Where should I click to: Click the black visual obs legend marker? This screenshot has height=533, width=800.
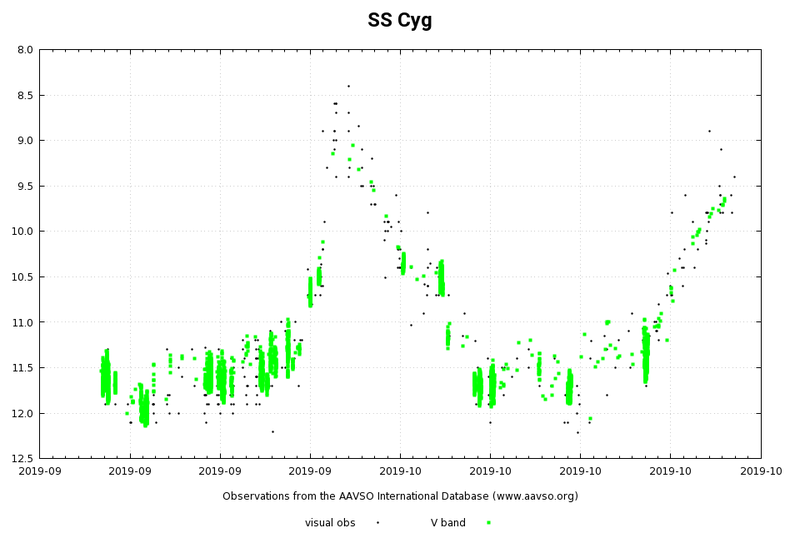pos(378,523)
